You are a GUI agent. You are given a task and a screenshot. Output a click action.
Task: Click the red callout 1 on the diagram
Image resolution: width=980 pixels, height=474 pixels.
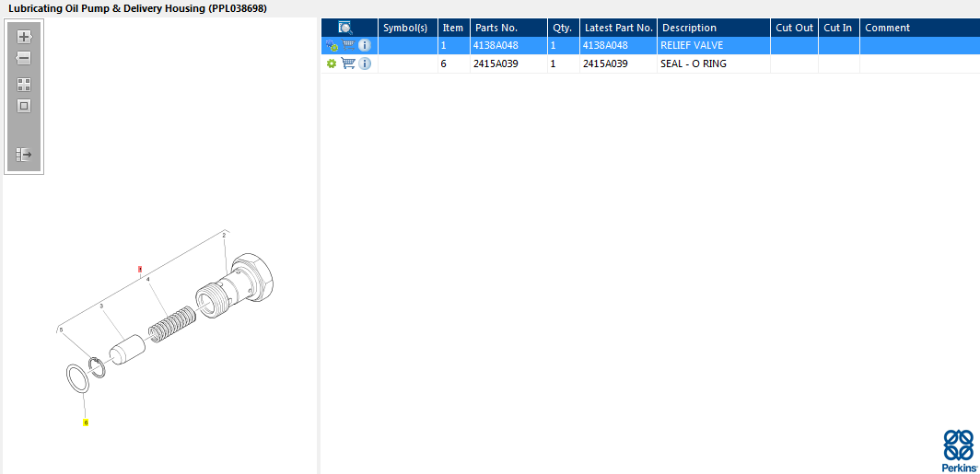pos(141,269)
